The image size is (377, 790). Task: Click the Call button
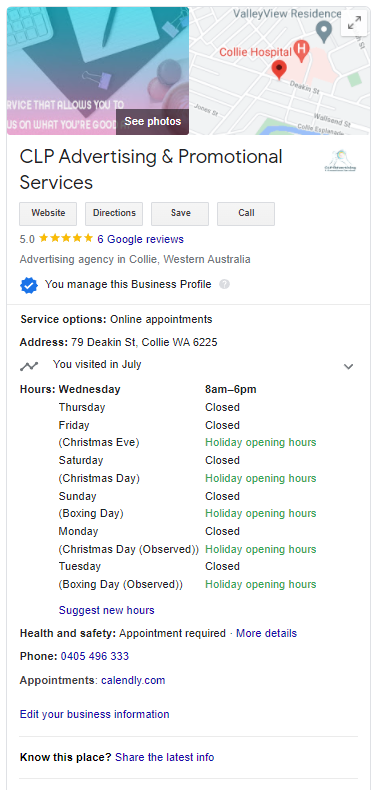pyautogui.click(x=246, y=214)
